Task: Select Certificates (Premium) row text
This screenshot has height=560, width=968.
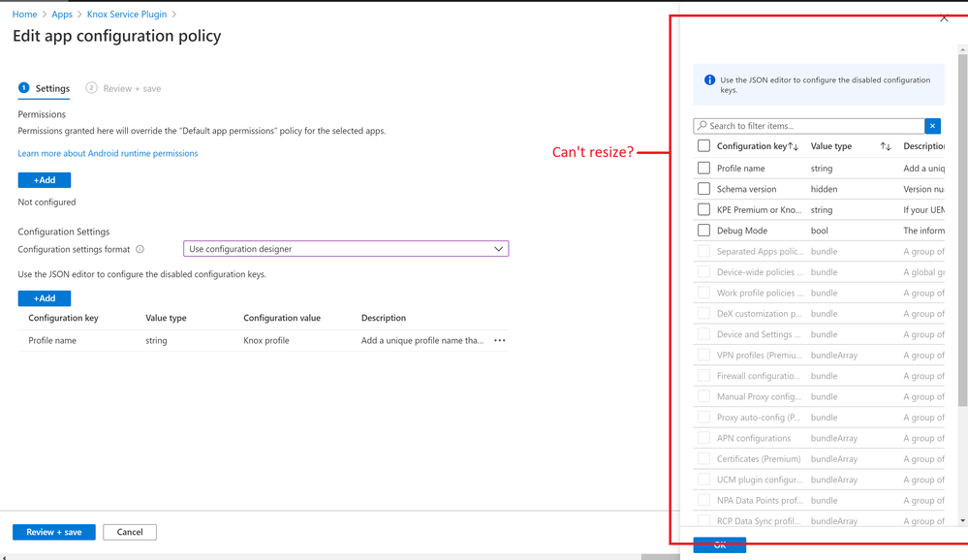Action: tap(759, 458)
